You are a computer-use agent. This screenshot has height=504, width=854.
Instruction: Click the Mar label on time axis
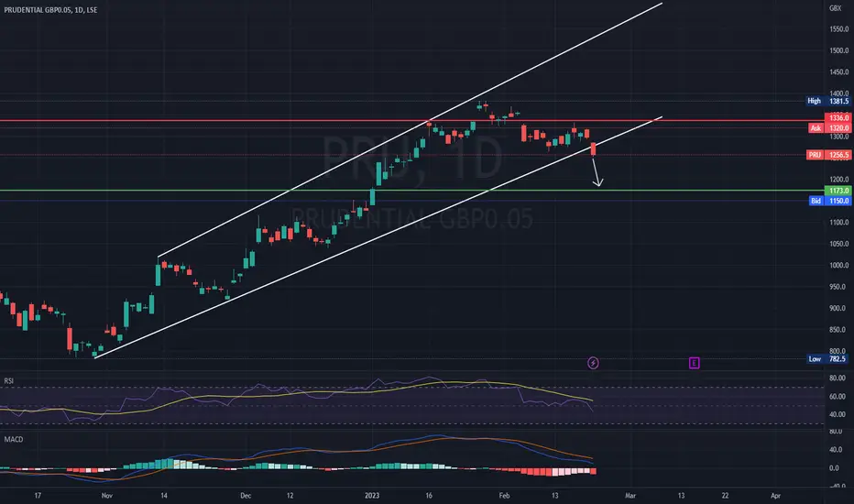pyautogui.click(x=630, y=495)
